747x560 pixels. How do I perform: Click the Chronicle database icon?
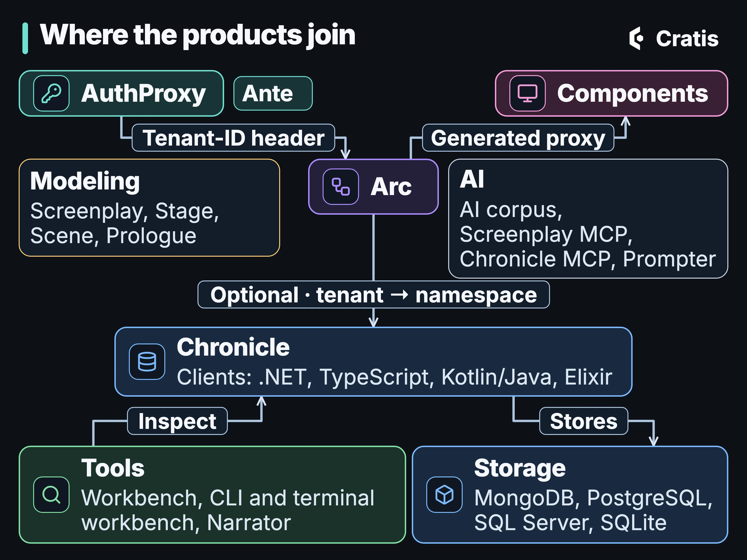click(147, 361)
